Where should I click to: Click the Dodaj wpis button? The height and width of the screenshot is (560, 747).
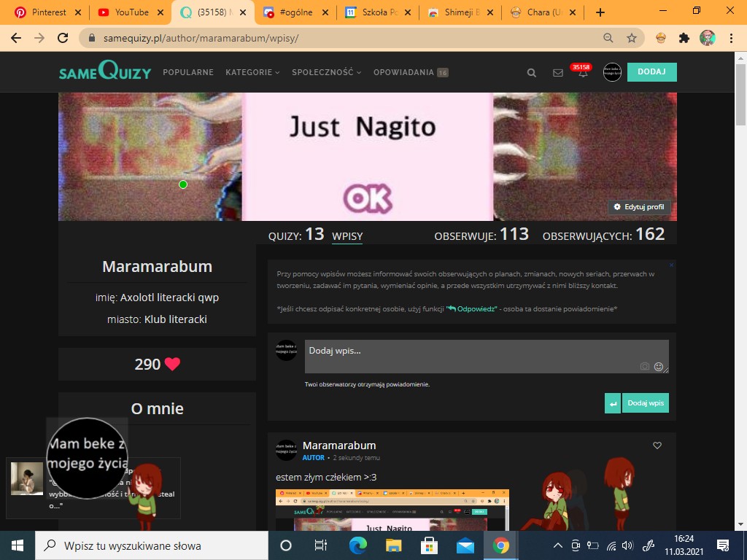645,403
